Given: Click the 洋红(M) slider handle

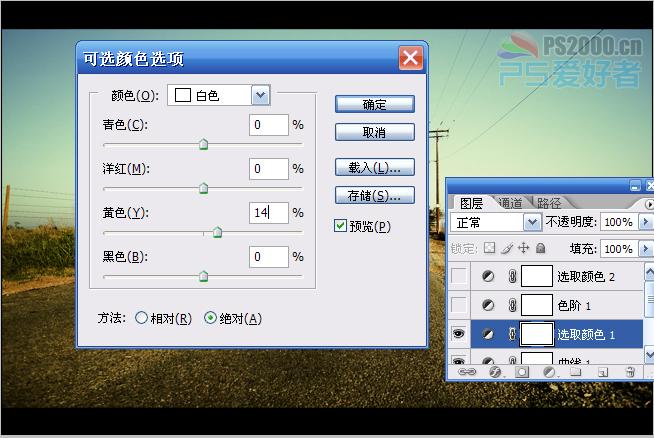Looking at the screenshot, I should pyautogui.click(x=204, y=188).
